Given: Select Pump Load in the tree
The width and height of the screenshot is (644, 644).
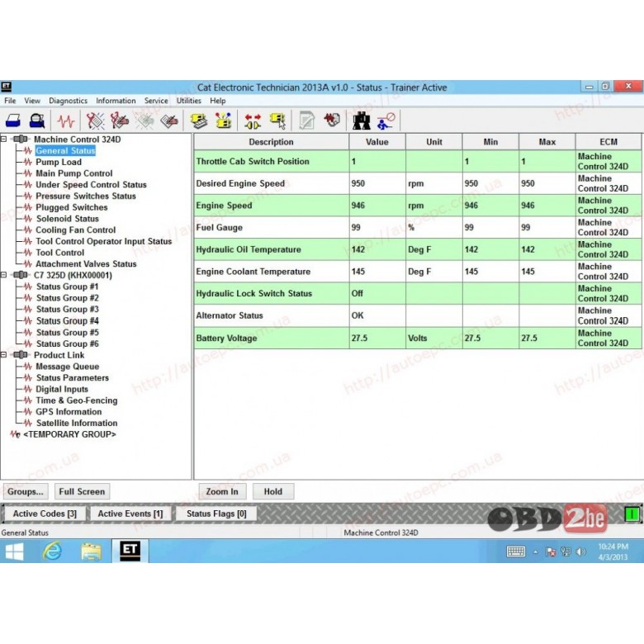Looking at the screenshot, I should [59, 162].
